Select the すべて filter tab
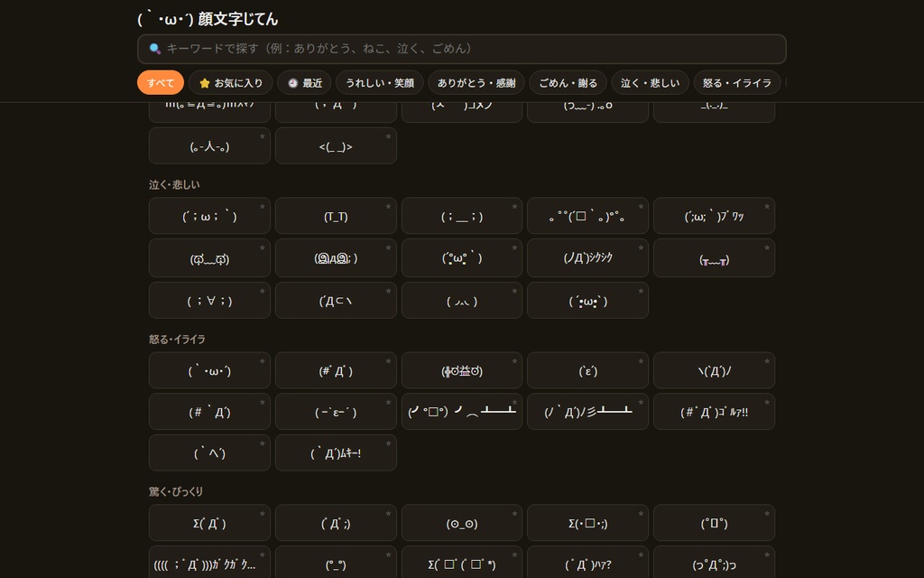The image size is (924, 578). coord(161,82)
